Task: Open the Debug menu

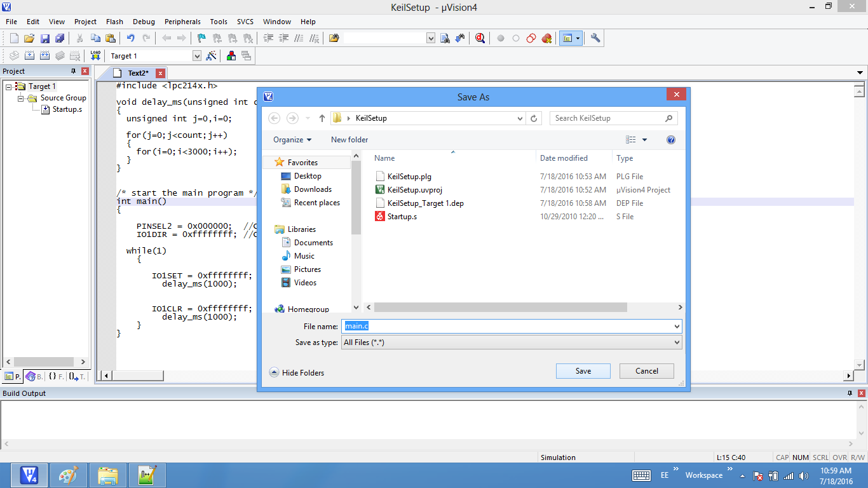Action: coord(144,22)
